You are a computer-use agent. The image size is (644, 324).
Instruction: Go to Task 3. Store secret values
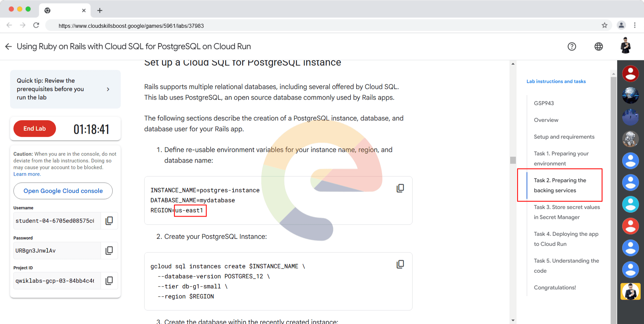[567, 212]
